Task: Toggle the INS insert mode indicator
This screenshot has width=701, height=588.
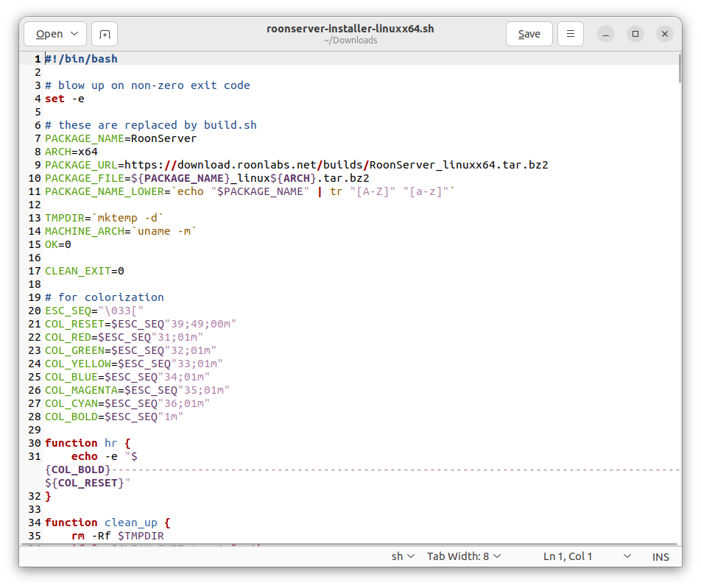Action: click(661, 556)
